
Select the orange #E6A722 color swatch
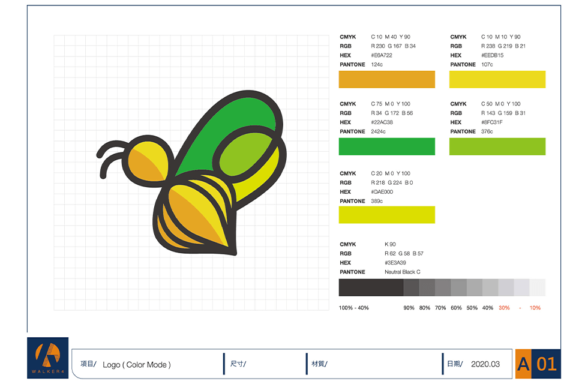pos(386,79)
